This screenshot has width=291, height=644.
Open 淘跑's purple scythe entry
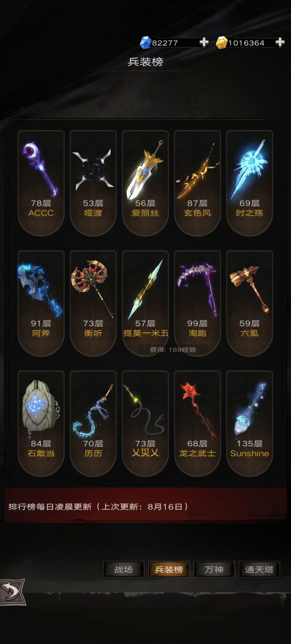pos(198,304)
